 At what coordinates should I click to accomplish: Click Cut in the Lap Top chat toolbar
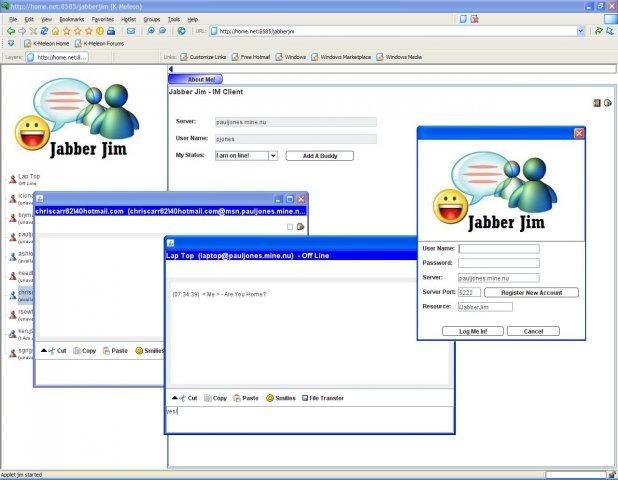tap(189, 398)
